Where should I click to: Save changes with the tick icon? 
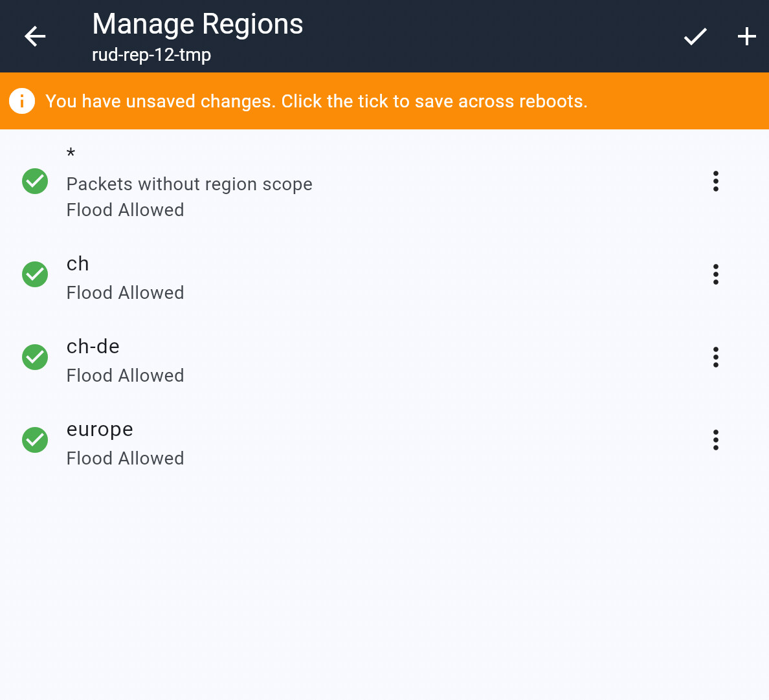click(x=695, y=36)
